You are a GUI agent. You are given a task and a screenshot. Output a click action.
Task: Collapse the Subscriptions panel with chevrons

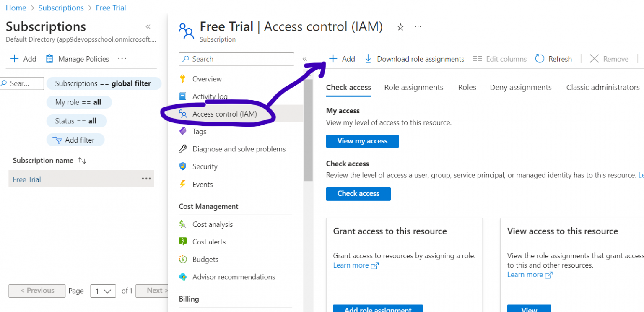[148, 27]
